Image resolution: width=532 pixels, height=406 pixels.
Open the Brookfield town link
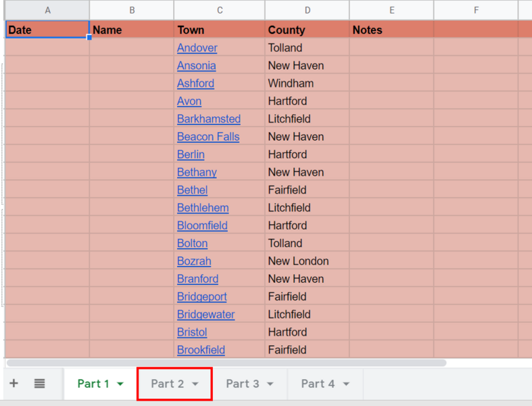[x=201, y=350]
